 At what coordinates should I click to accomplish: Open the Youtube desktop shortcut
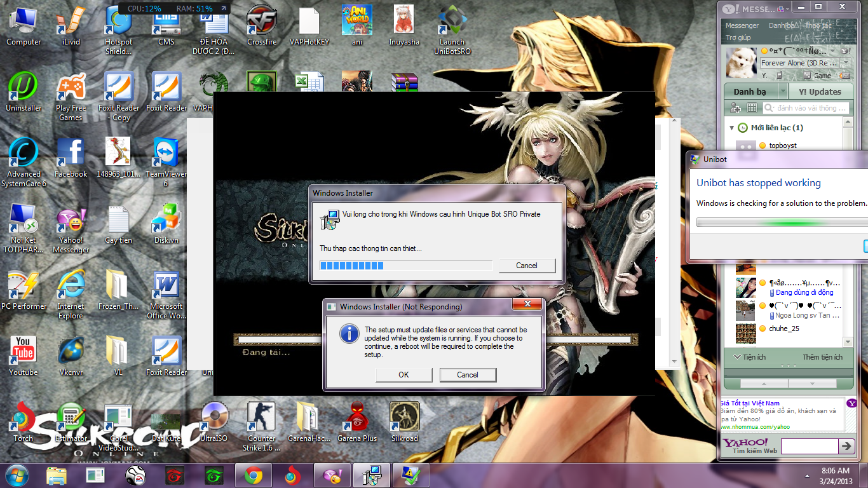pos(24,356)
